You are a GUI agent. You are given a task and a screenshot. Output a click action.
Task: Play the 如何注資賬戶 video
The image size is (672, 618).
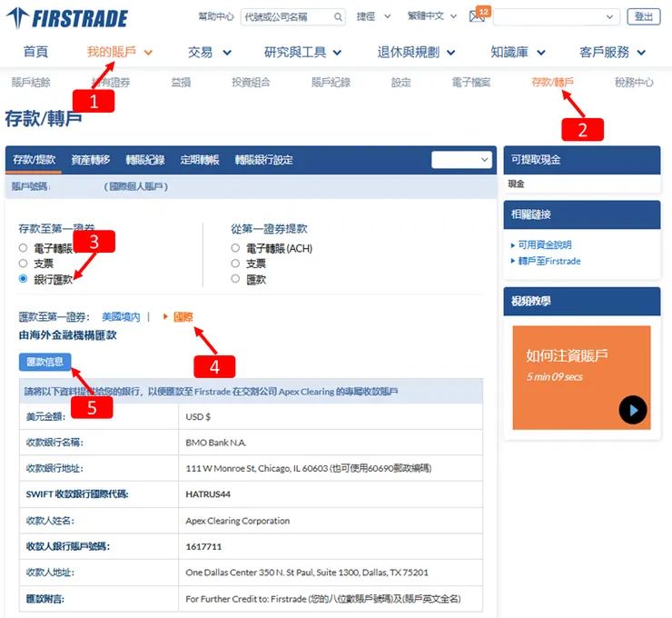click(633, 410)
